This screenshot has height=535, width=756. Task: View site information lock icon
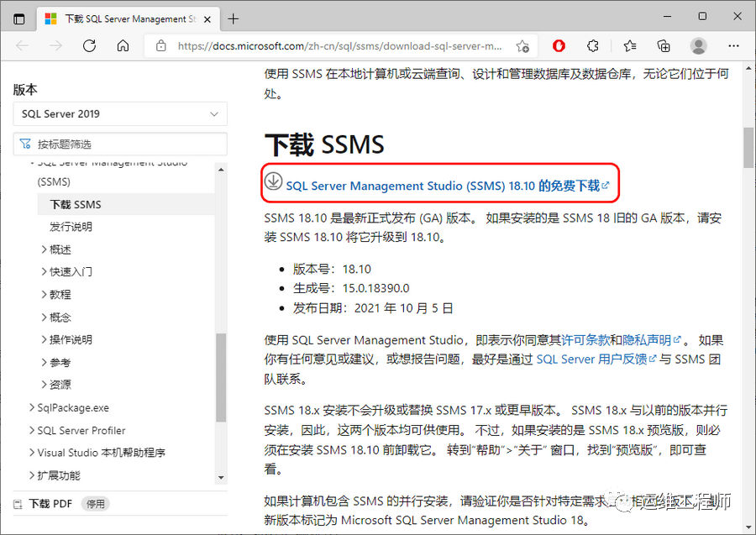(x=160, y=46)
